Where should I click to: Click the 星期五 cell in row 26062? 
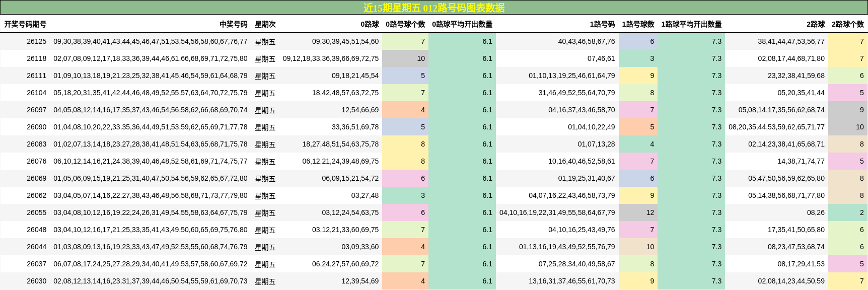(265, 195)
